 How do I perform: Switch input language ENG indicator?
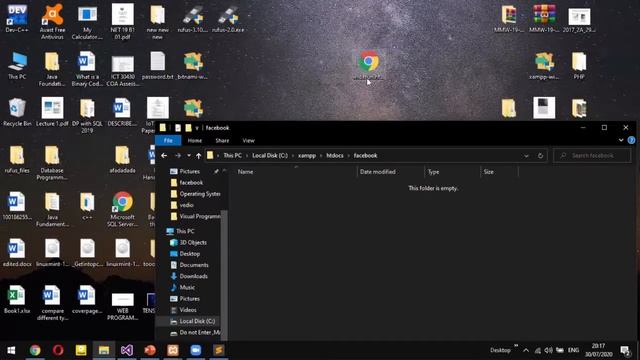573,350
